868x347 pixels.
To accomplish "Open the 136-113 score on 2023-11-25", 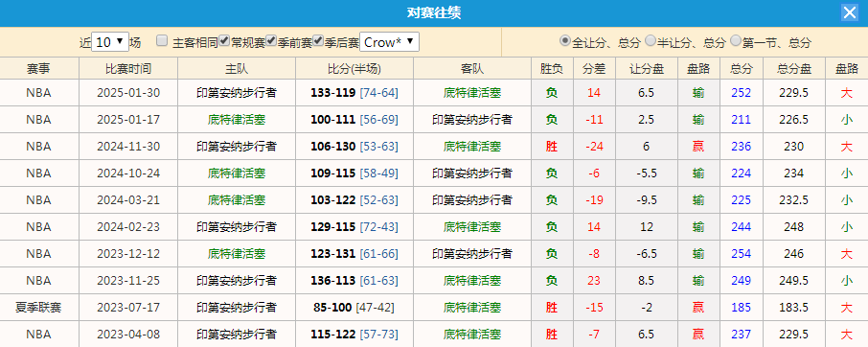I will (x=332, y=281).
